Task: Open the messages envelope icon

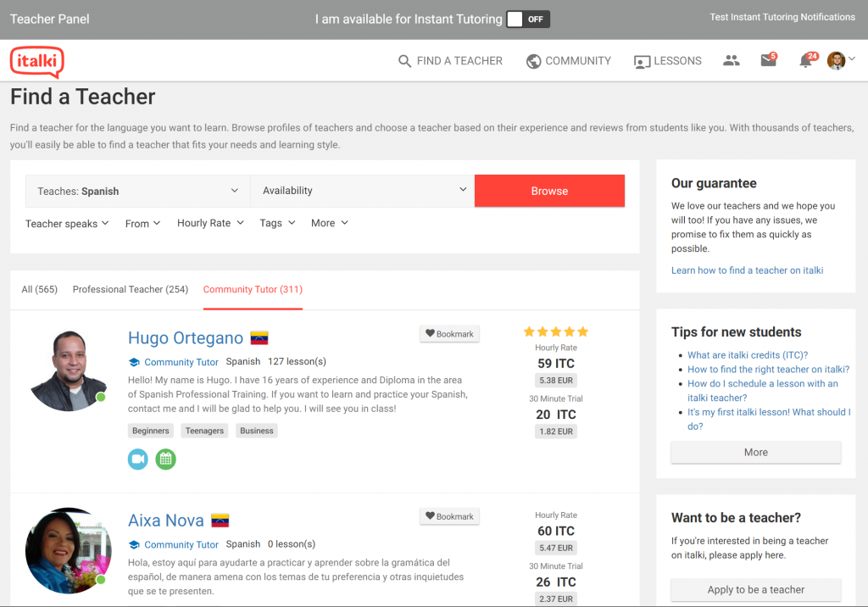Action: [768, 60]
